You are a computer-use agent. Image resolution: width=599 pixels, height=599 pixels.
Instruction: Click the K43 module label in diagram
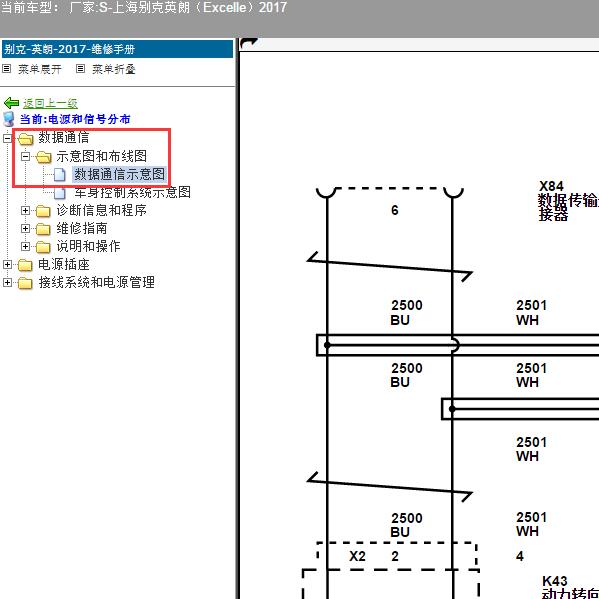[555, 581]
